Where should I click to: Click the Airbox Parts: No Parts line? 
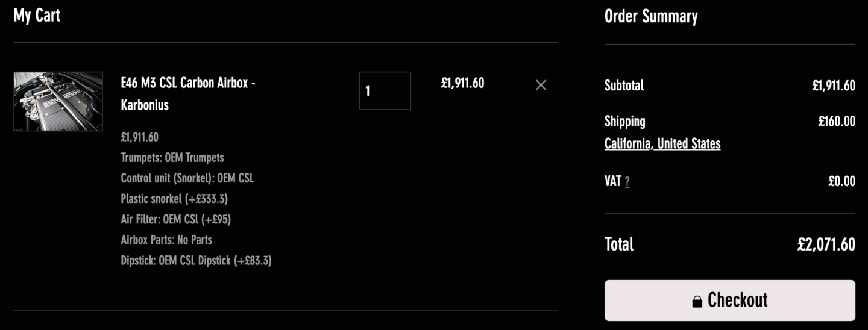pyautogui.click(x=166, y=240)
